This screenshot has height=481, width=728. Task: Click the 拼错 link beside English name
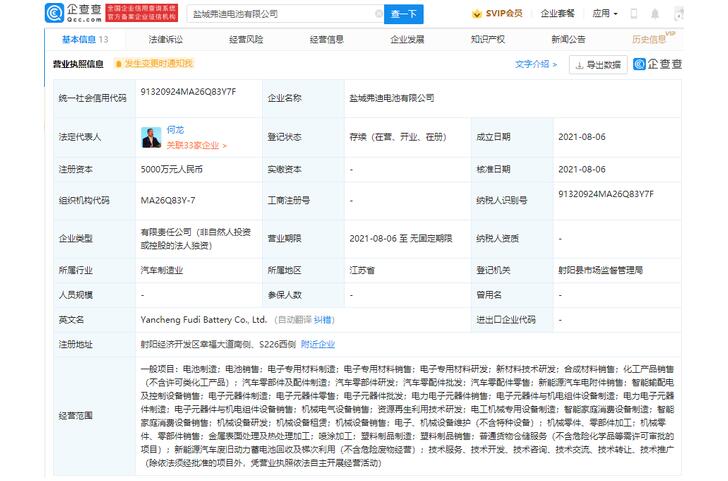[323, 320]
